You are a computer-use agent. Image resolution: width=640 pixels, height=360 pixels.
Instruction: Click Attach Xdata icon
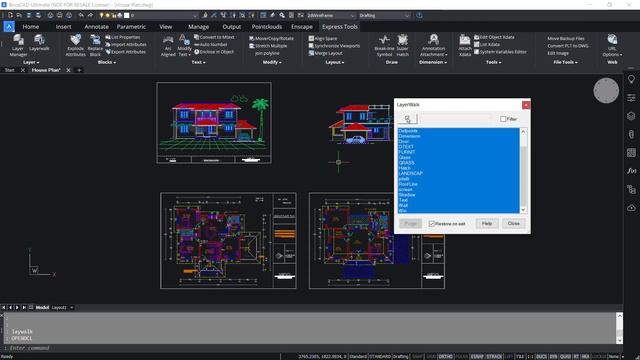465,45
